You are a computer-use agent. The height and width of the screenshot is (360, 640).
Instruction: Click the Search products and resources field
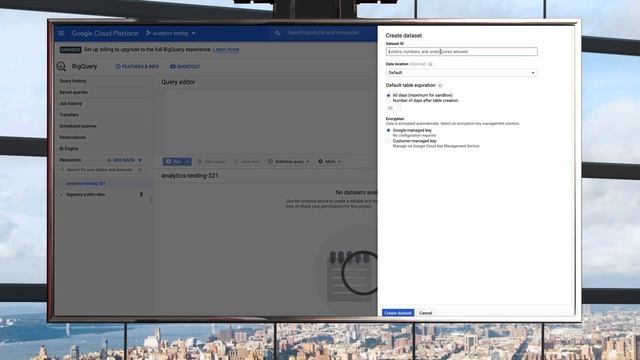pyautogui.click(x=323, y=33)
